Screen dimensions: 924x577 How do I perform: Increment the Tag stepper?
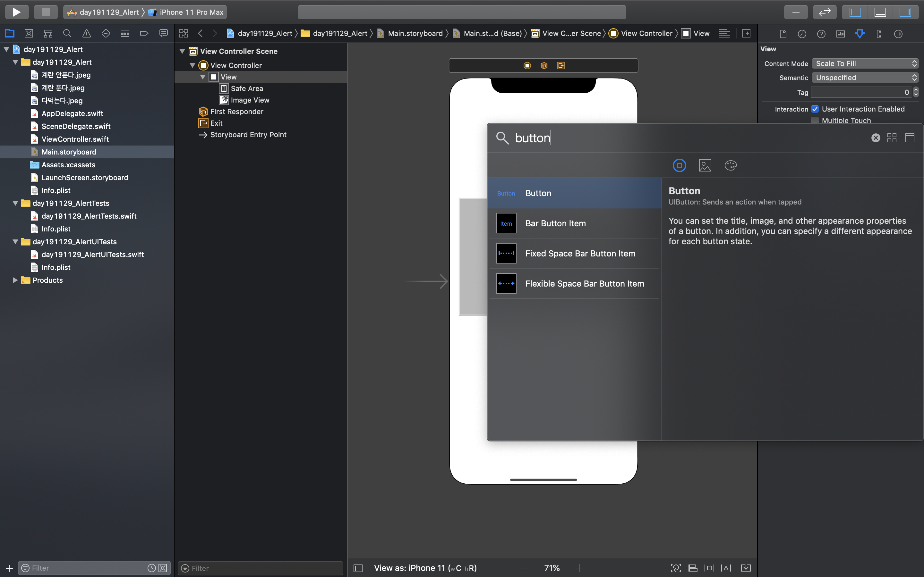click(916, 90)
